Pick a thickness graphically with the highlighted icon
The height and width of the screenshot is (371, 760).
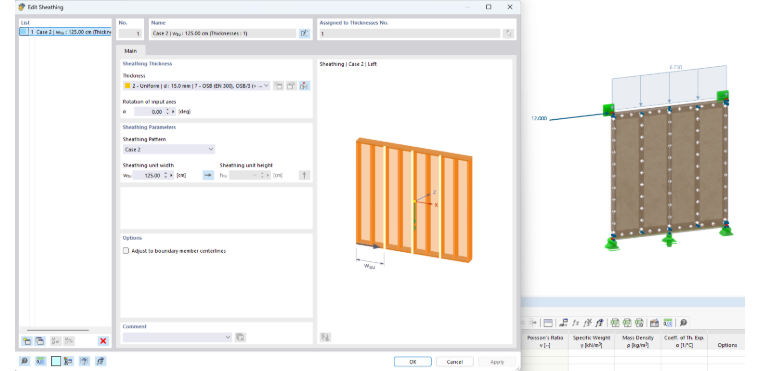[304, 86]
